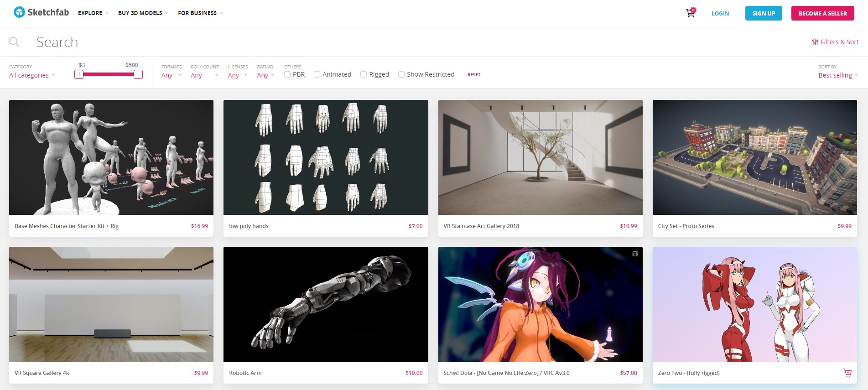Click the 'VR Square Gallery 4k' title
Screen dimensions: 868x390
click(42, 373)
